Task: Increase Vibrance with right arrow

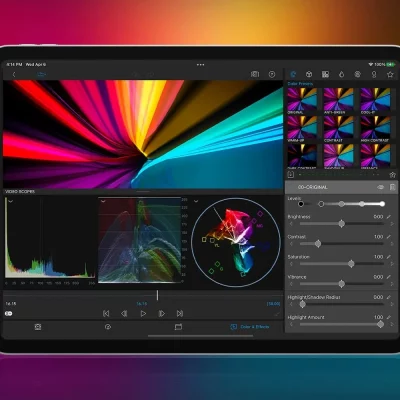Action: 392,284
